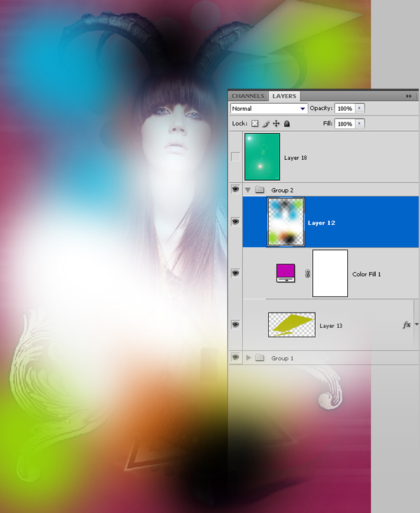Screen dimensions: 420x513
Task: Click the Fill value field
Action: coord(345,123)
